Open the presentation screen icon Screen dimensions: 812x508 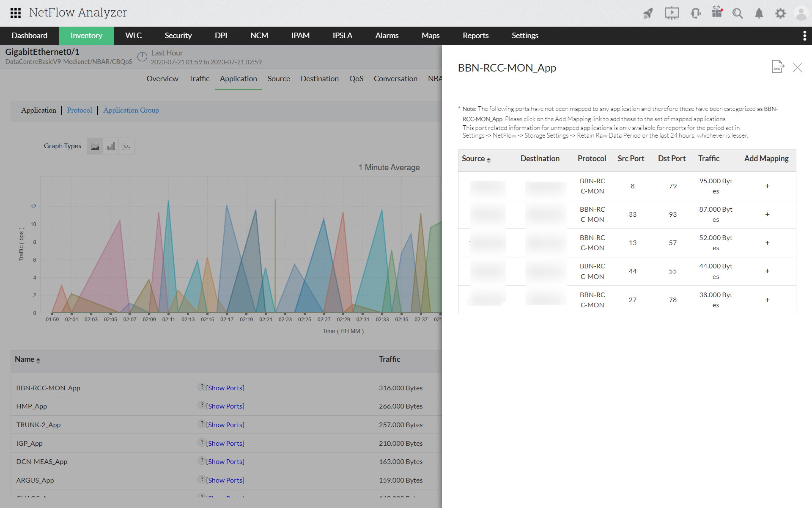tap(672, 13)
